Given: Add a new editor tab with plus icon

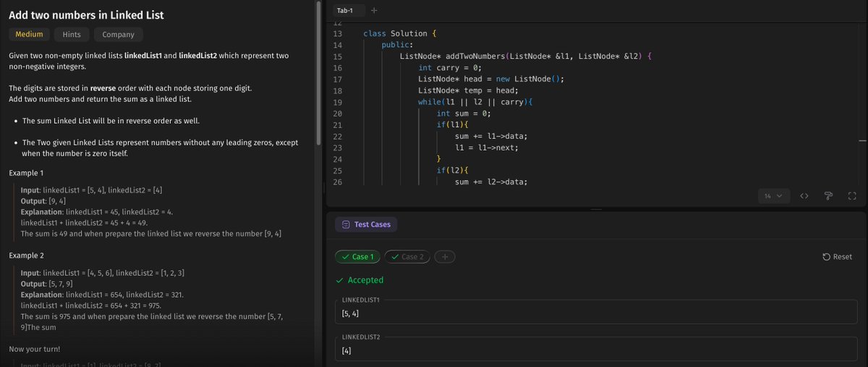Looking at the screenshot, I should click(x=374, y=10).
